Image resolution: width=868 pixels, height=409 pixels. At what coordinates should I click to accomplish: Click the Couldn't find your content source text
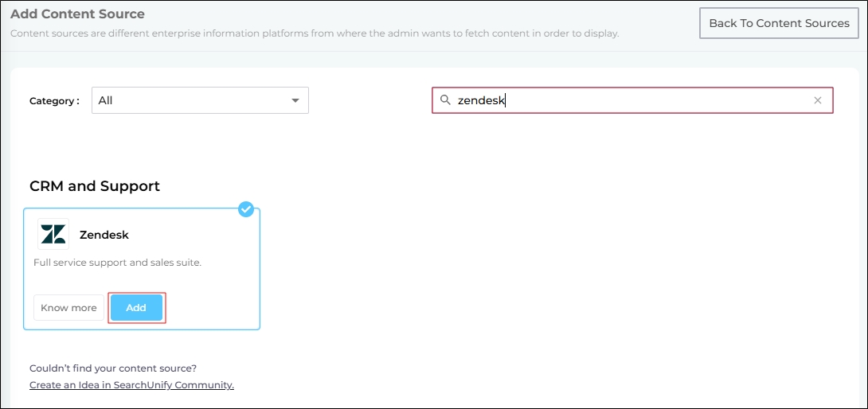[x=113, y=368]
